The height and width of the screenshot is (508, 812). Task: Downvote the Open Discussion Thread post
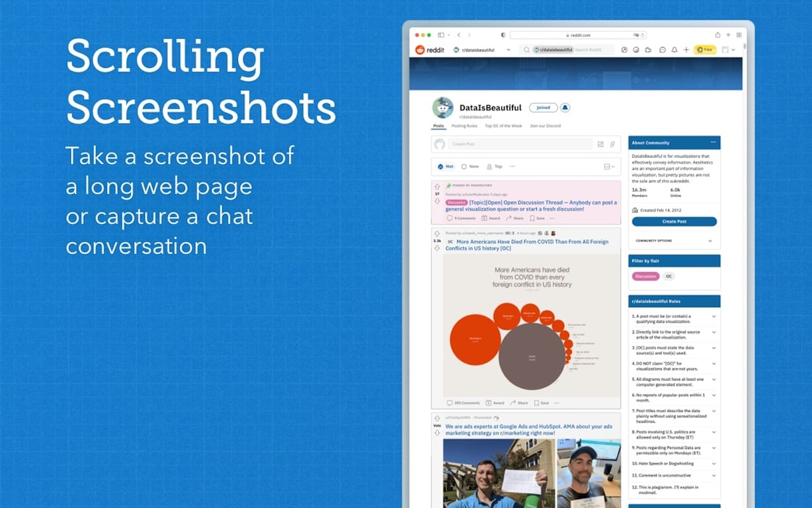pos(437,201)
